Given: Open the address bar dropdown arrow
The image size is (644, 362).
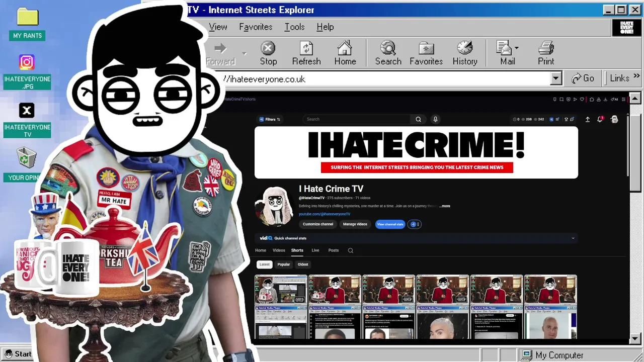Looking at the screenshot, I should (x=556, y=78).
